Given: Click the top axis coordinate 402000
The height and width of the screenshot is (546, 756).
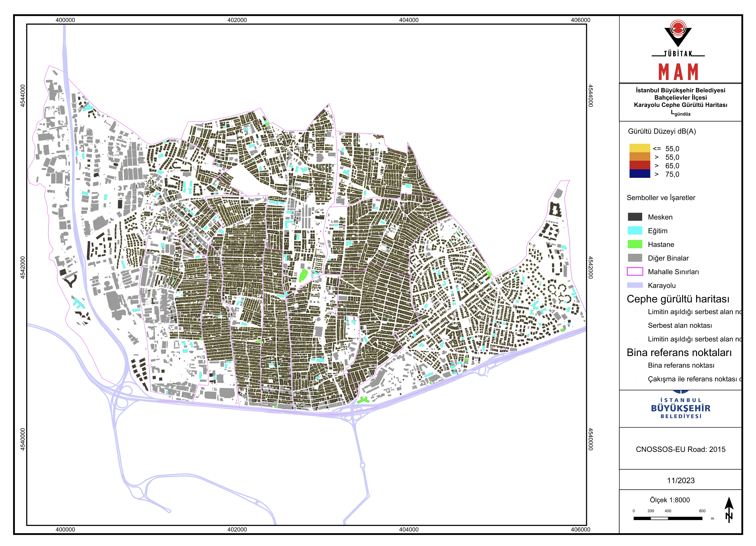Looking at the screenshot, I should click(x=237, y=20).
